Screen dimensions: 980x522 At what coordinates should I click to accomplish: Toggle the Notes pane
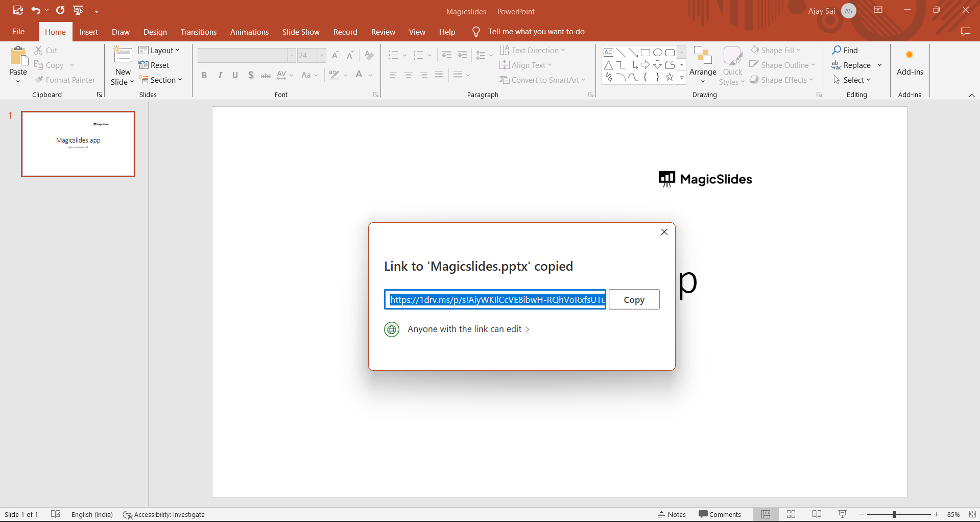(x=672, y=514)
